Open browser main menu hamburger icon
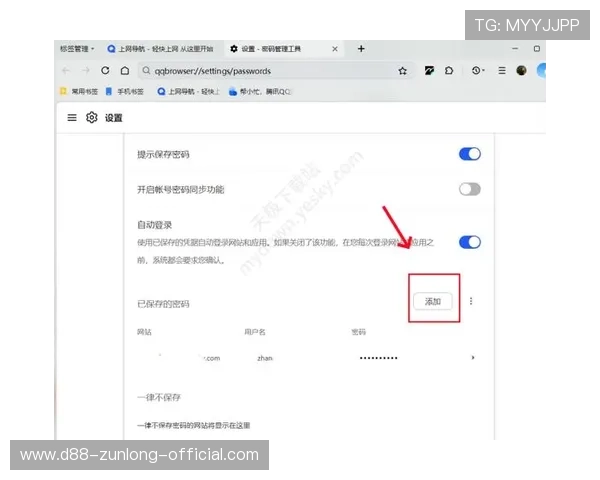The height and width of the screenshot is (480, 600). tap(502, 70)
